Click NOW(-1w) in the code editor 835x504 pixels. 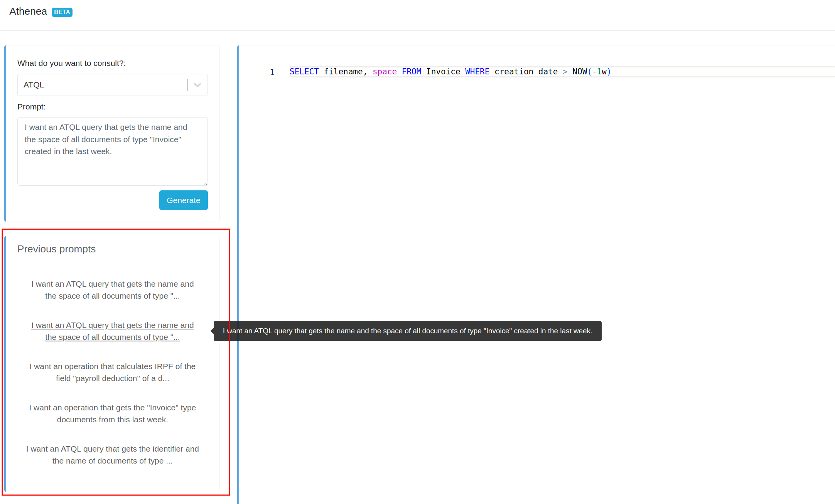[591, 72]
